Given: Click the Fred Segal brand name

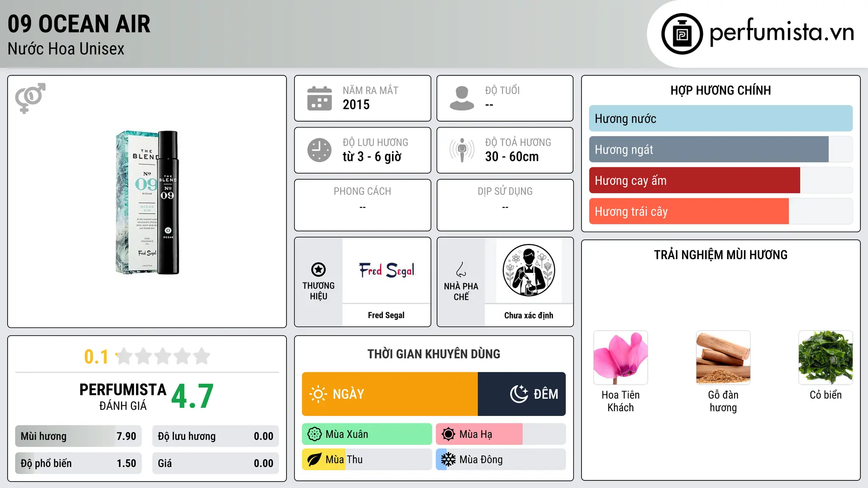Looking at the screenshot, I should (386, 315).
